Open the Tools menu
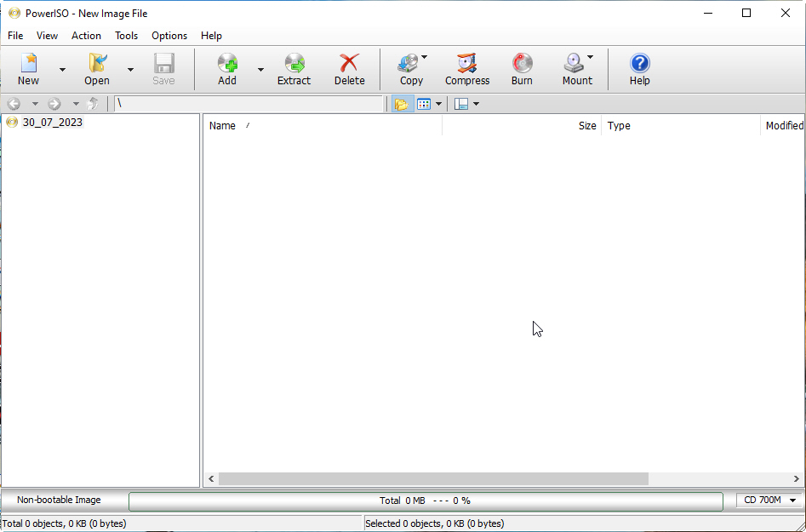The image size is (806, 532). [126, 36]
